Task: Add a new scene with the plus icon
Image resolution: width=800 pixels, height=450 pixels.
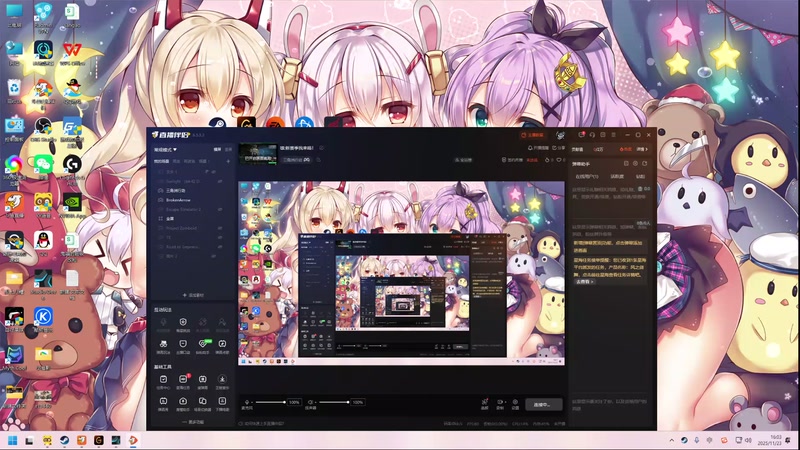Action: (228, 161)
